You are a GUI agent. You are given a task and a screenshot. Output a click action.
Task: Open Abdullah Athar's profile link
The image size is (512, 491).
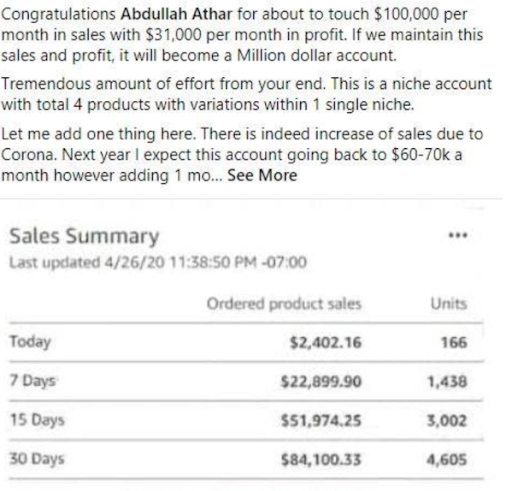(x=176, y=14)
